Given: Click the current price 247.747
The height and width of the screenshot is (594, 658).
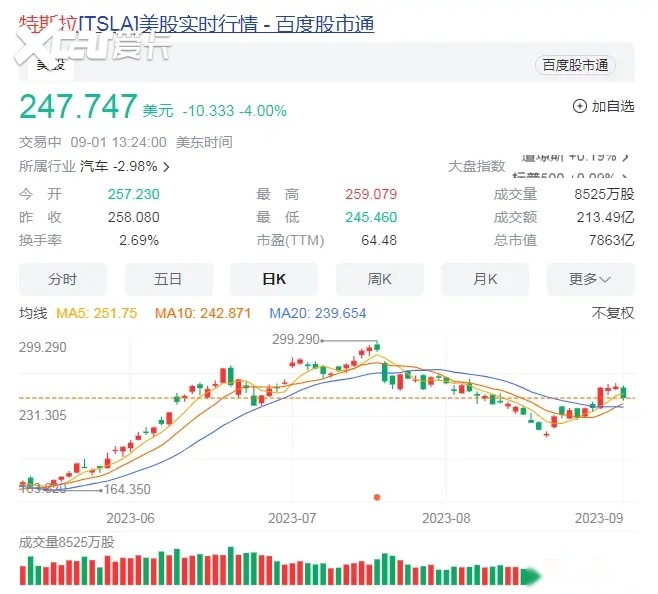Looking at the screenshot, I should pyautogui.click(x=78, y=107).
